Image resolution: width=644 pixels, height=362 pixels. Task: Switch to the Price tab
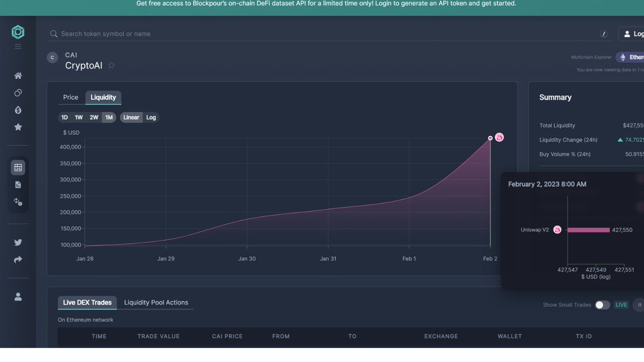click(70, 97)
